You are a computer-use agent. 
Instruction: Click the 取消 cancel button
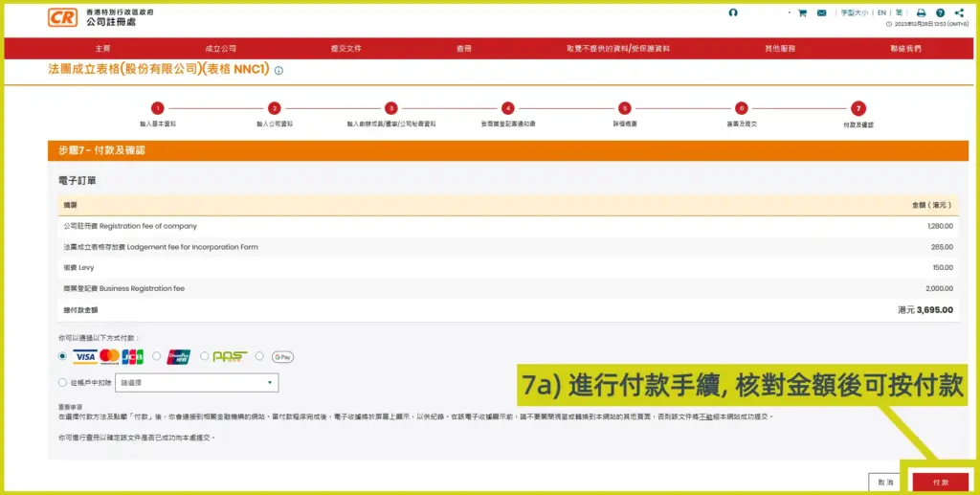click(884, 482)
